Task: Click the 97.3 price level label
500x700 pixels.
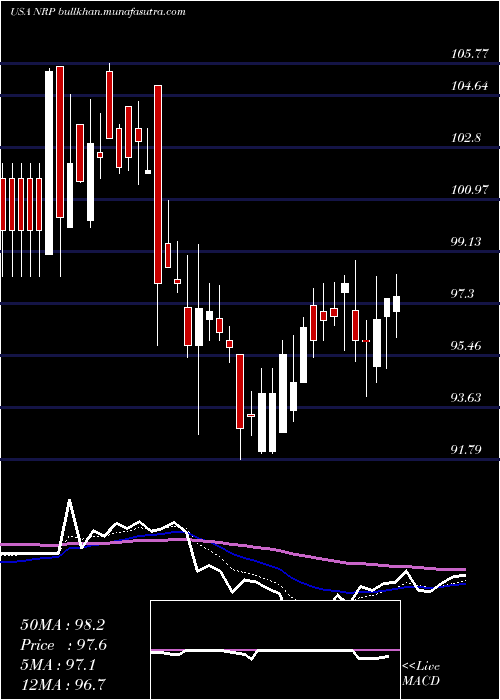Action: (463, 294)
